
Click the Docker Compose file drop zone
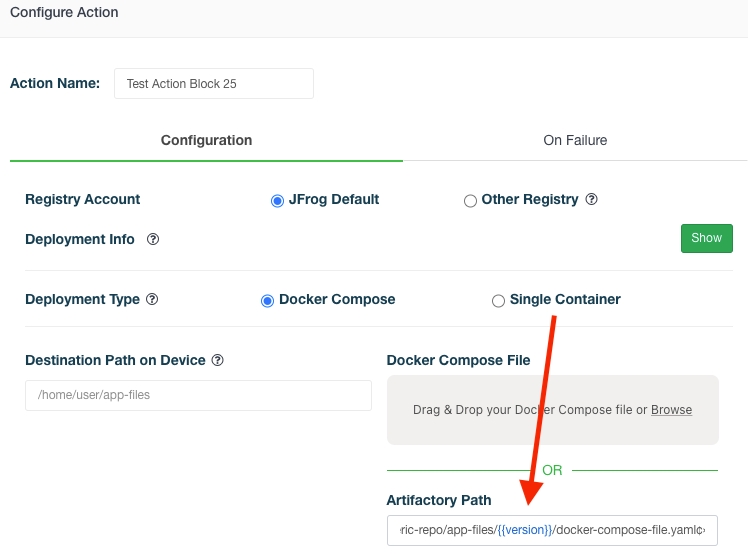click(x=552, y=410)
